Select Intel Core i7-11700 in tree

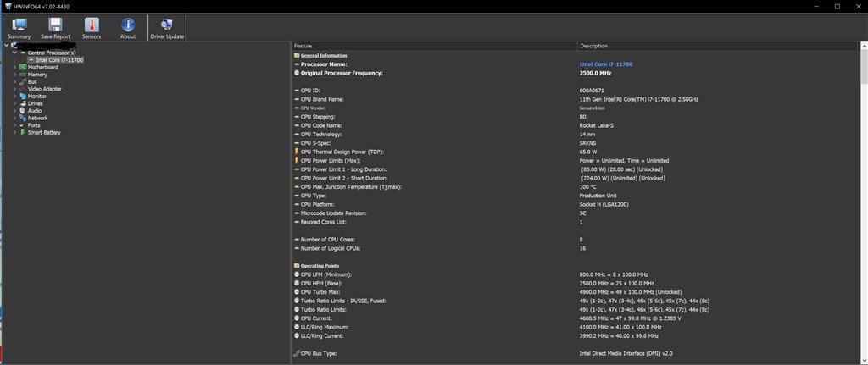58,60
